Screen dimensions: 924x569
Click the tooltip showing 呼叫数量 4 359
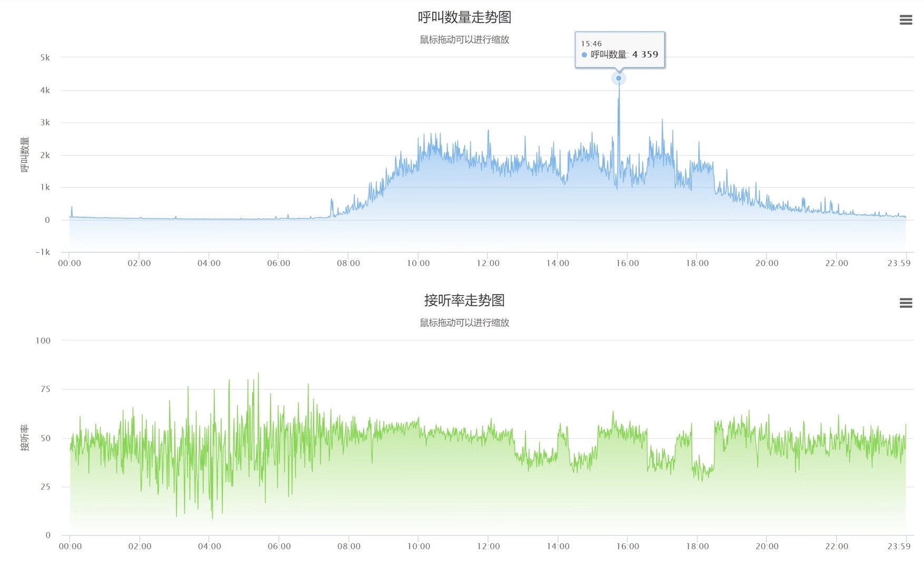620,50
